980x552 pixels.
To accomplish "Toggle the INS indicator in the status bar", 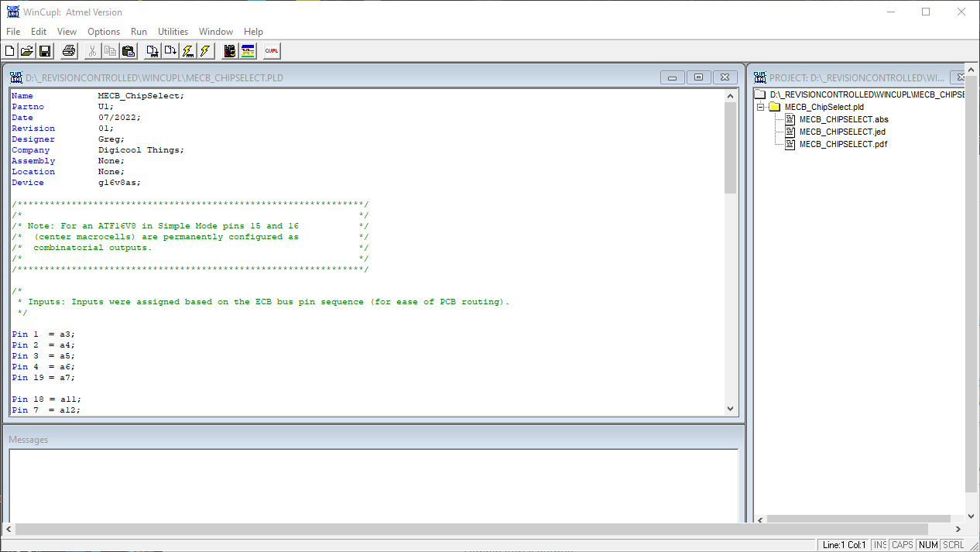I will [879, 544].
